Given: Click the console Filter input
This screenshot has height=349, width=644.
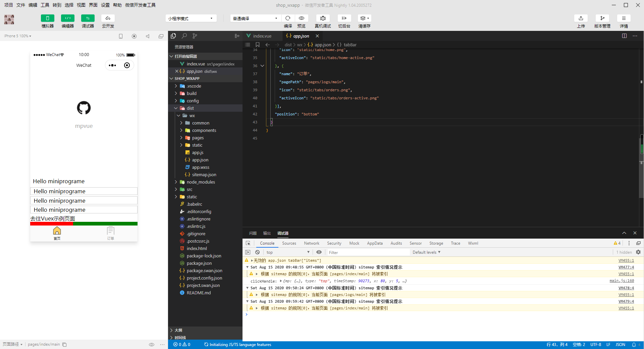Looking at the screenshot, I should (368, 252).
